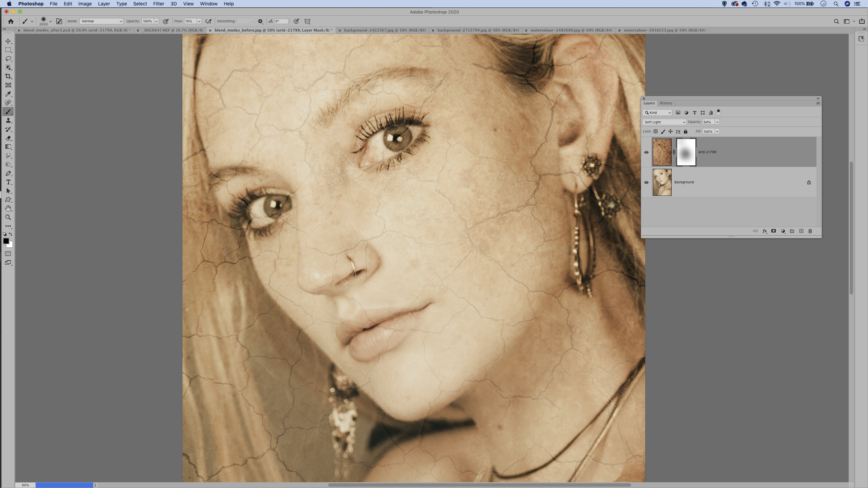Swap foreground and background colors
This screenshot has height=488, width=868.
point(11,234)
